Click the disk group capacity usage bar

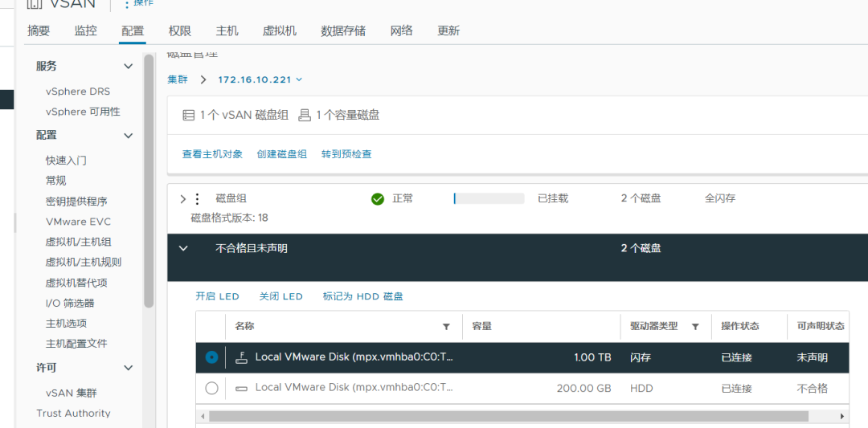[489, 198]
